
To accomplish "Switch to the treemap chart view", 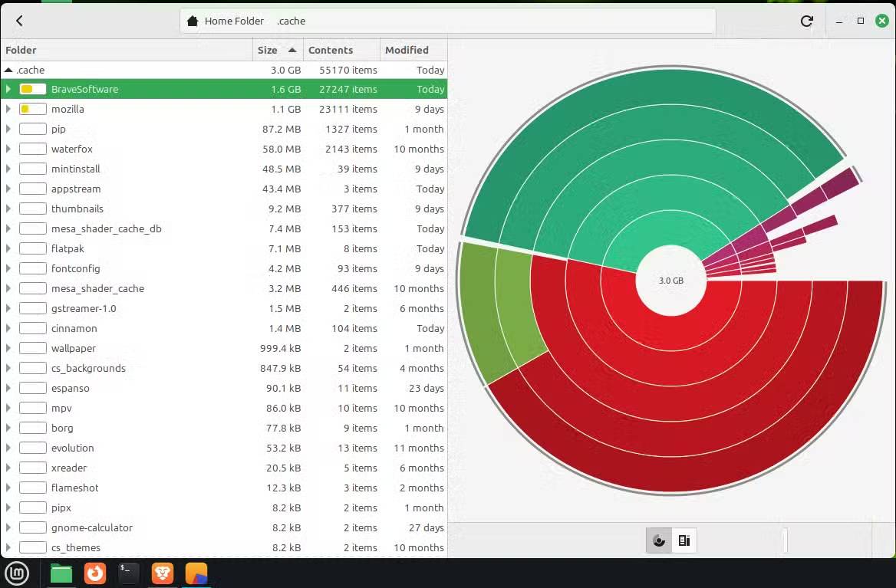I will pyautogui.click(x=684, y=540).
